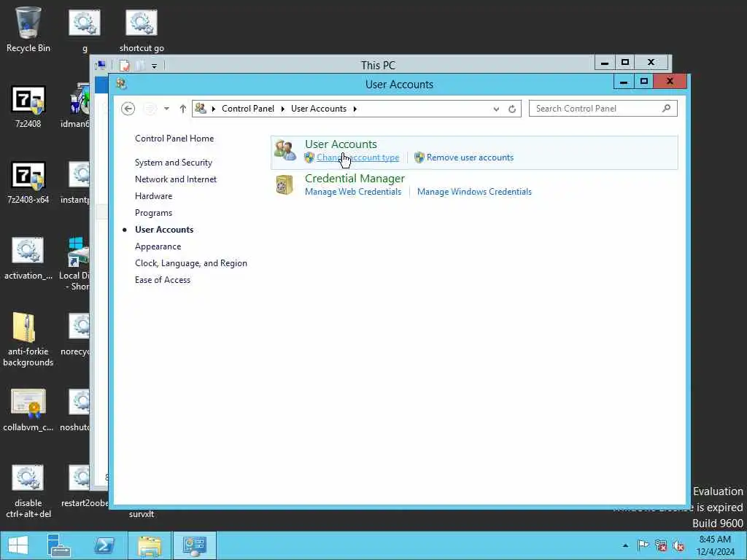Image resolution: width=747 pixels, height=560 pixels.
Task: Click the muted speaker tray icon
Action: coord(678,545)
